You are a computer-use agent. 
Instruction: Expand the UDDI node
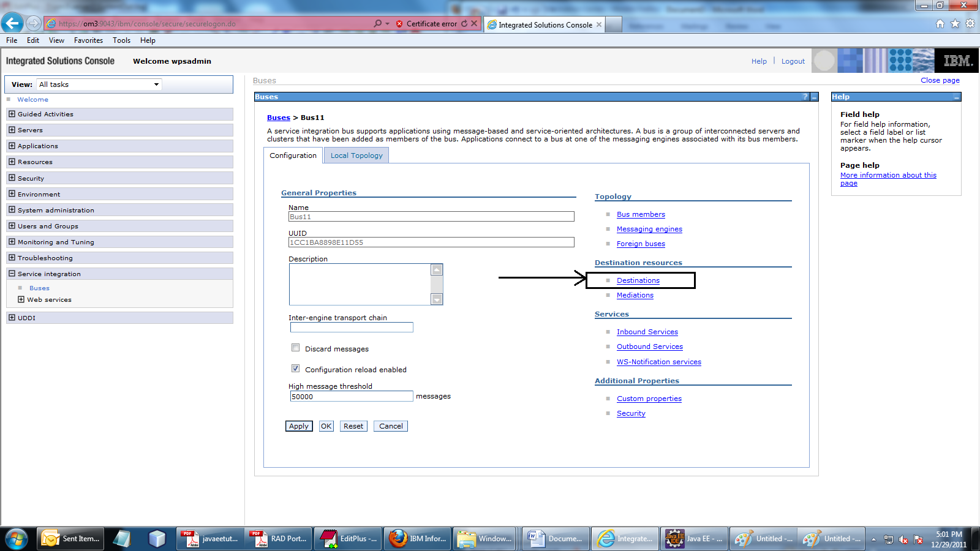pos(12,318)
